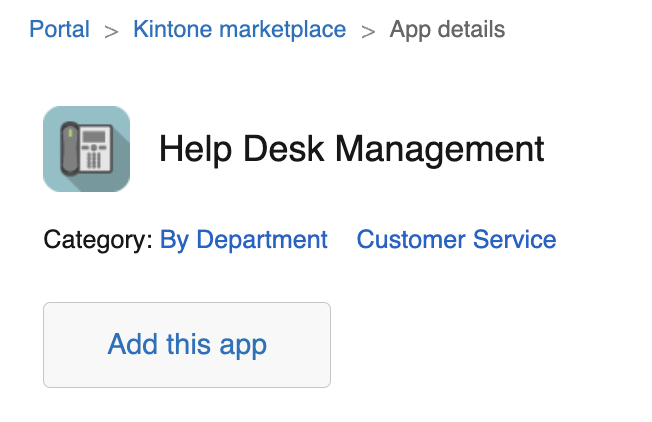Click the Help Desk Management phone icon
The height and width of the screenshot is (422, 652).
(x=86, y=149)
